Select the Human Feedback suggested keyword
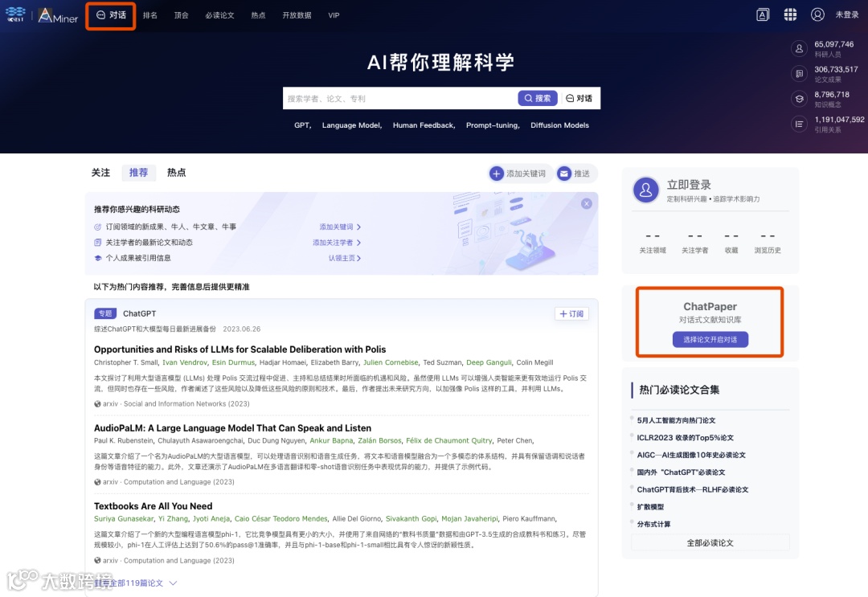 [424, 125]
